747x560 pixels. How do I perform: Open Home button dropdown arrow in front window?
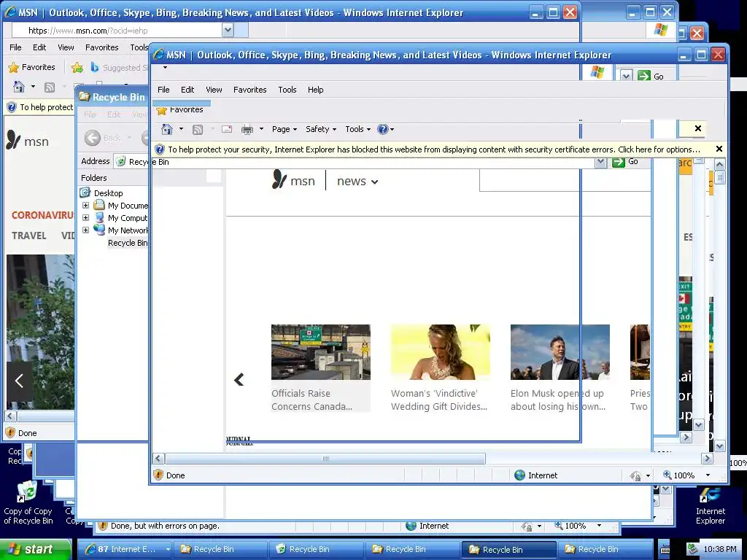click(181, 129)
